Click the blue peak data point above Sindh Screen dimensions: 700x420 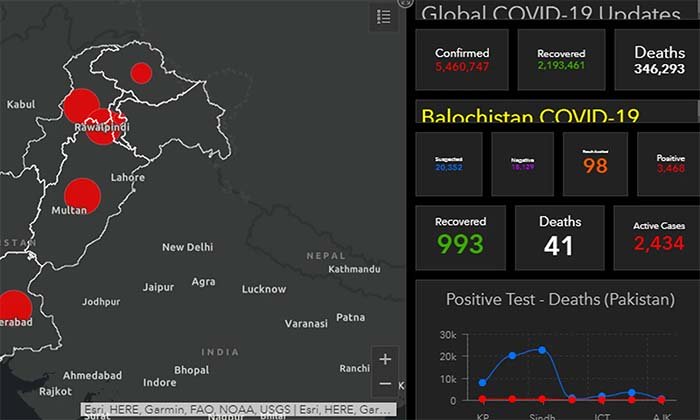[x=542, y=350]
